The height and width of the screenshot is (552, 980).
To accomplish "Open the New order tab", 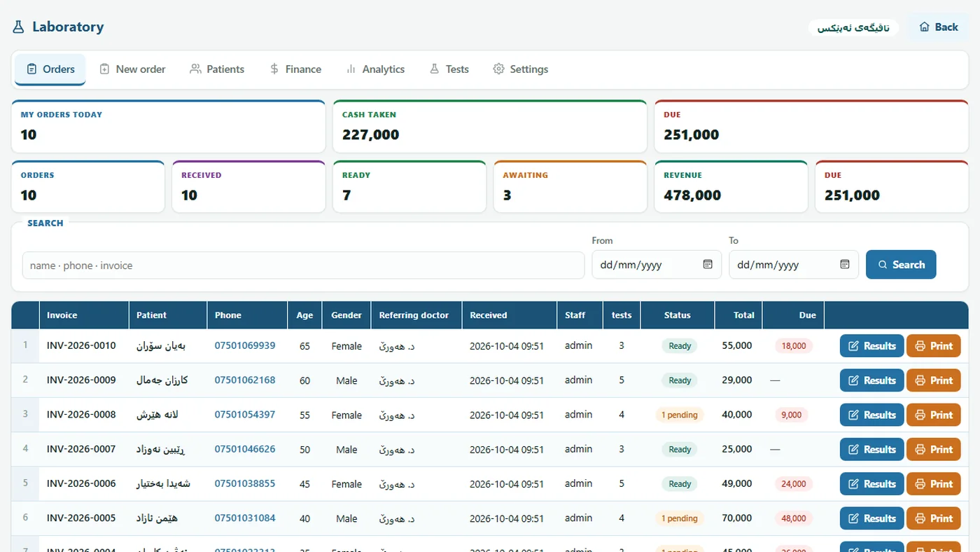I will tap(132, 69).
